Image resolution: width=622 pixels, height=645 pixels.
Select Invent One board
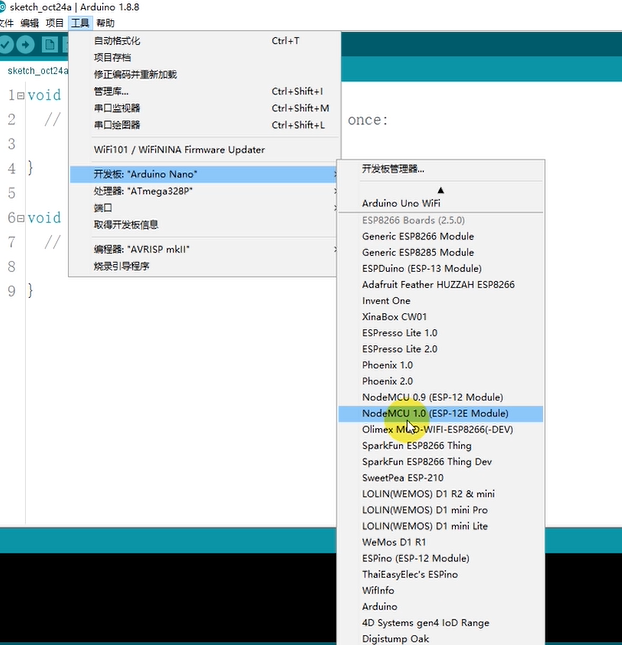441,301
